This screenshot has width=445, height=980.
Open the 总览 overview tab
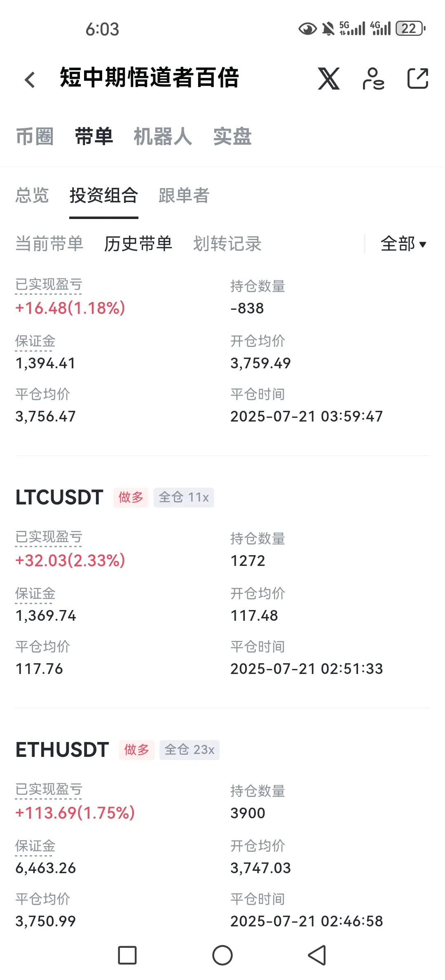(x=32, y=195)
